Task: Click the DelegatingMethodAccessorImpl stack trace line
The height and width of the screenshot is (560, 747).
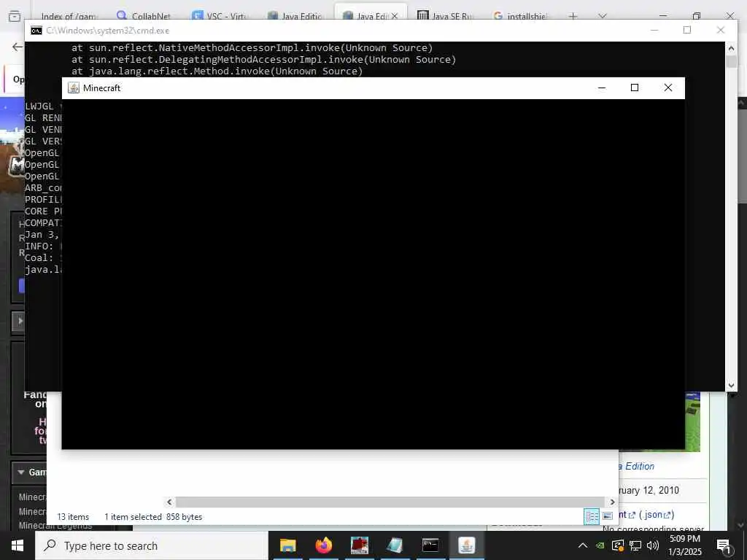Action: [263, 60]
